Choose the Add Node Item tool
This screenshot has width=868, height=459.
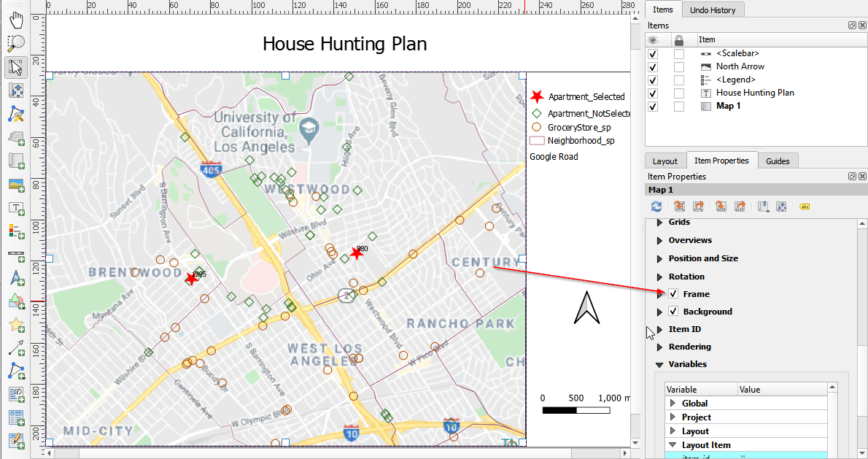pyautogui.click(x=16, y=371)
